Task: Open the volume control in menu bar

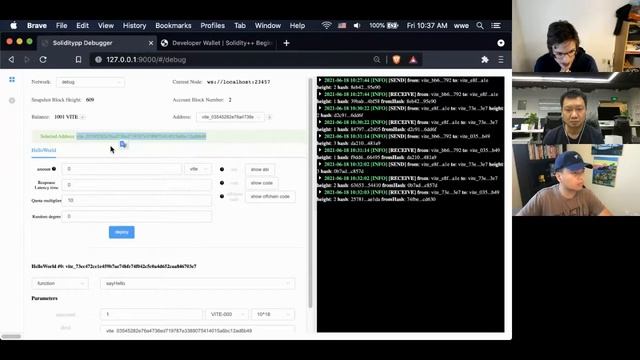Action: [357, 25]
